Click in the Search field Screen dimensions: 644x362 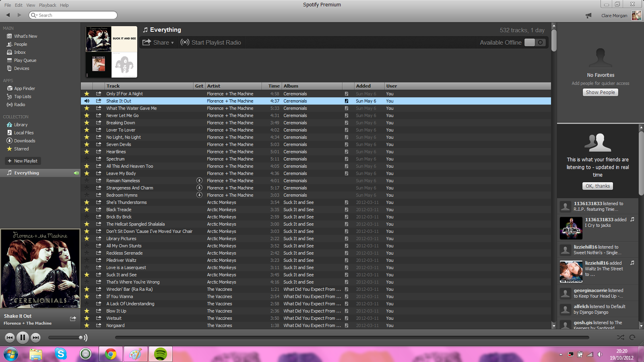pyautogui.click(x=73, y=15)
